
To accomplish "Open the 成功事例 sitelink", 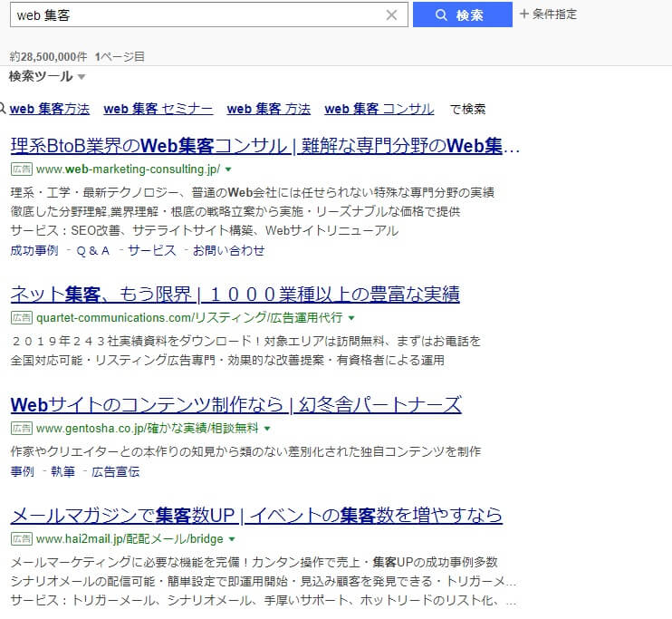I will 34,250.
